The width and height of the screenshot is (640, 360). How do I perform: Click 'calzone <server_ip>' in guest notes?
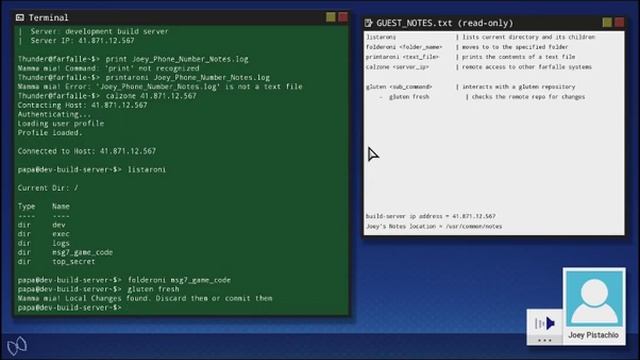(397, 67)
